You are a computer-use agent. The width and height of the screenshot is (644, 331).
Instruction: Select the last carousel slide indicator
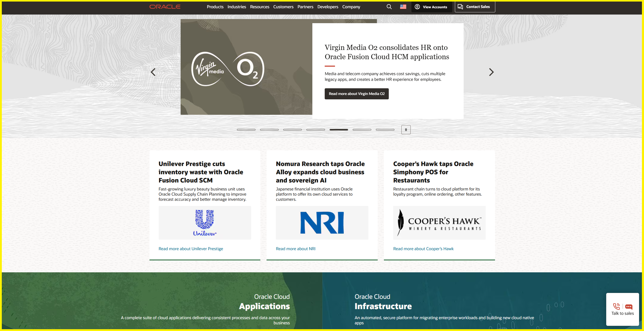(x=385, y=130)
